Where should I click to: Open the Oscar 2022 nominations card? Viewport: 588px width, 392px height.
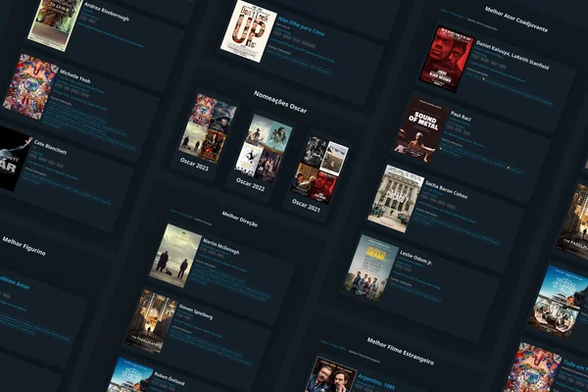(x=262, y=149)
